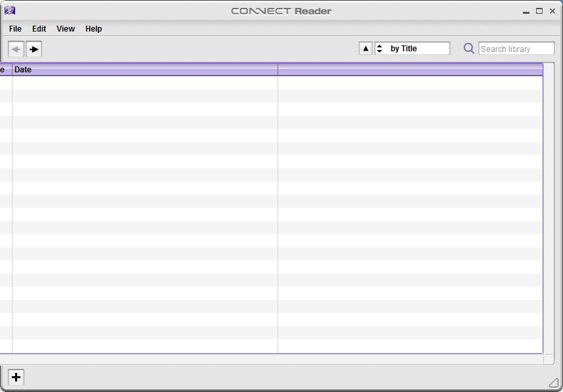Click the Date column header
The image size is (563, 392).
click(145, 70)
